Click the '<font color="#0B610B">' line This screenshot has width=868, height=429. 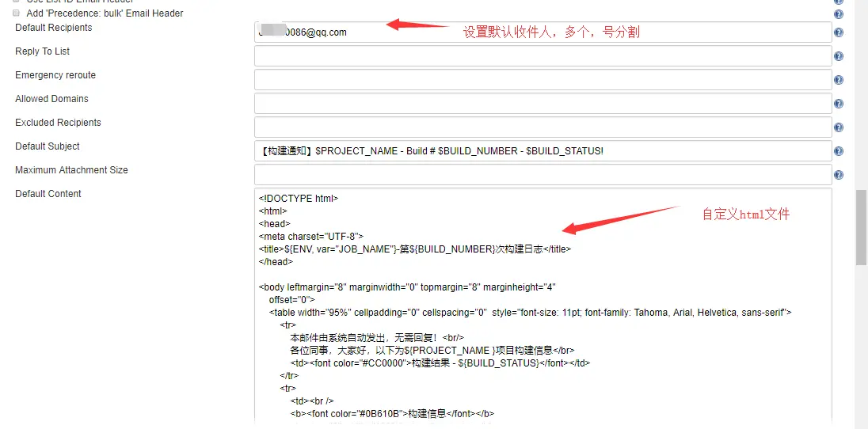pyautogui.click(x=392, y=413)
